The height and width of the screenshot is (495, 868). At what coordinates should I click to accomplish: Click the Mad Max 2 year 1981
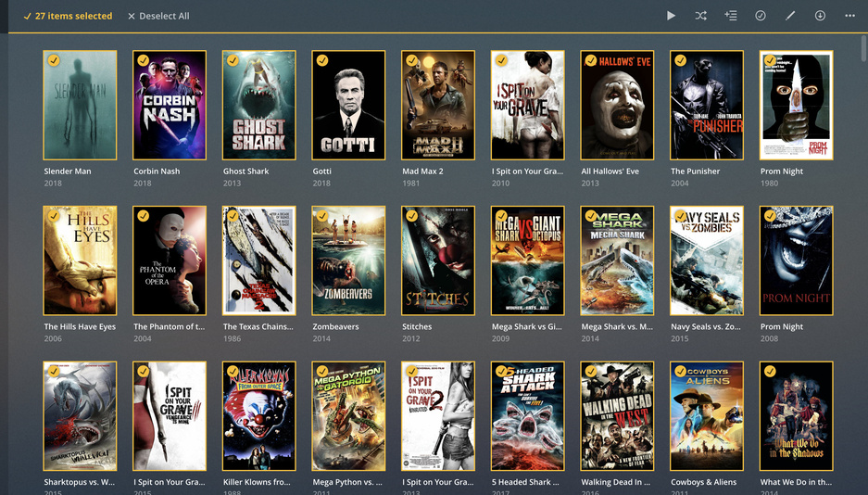click(410, 184)
